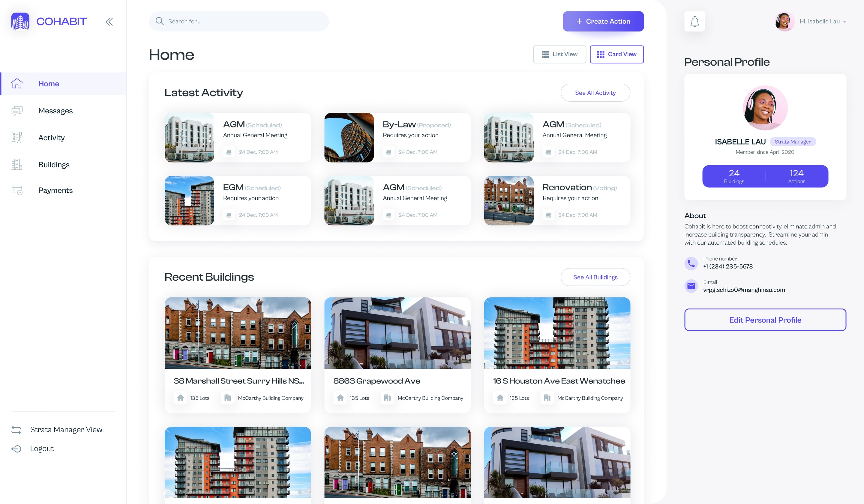Open the notifications bell
The width and height of the screenshot is (864, 504).
pos(694,21)
